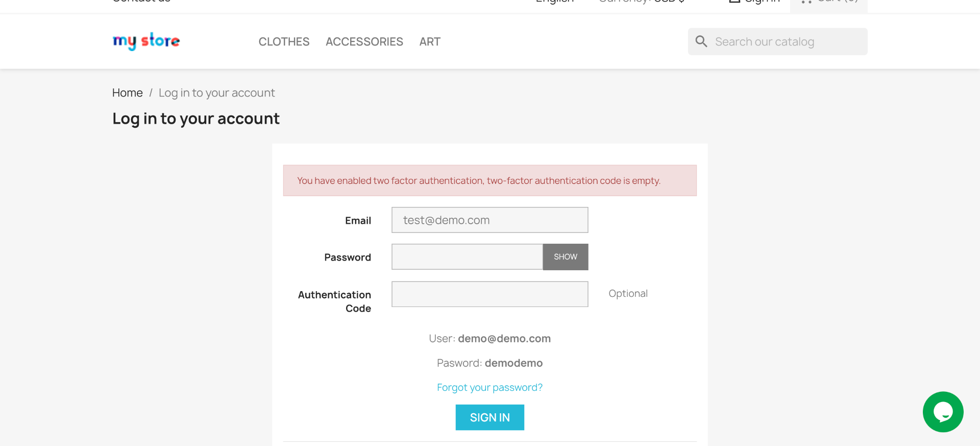Open the shopping cart in the header
This screenshot has width=980, height=446.
tap(829, 2)
